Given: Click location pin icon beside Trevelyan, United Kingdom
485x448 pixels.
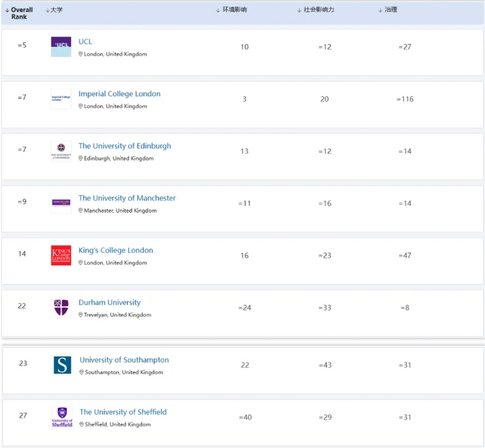Looking at the screenshot, I should (80, 315).
